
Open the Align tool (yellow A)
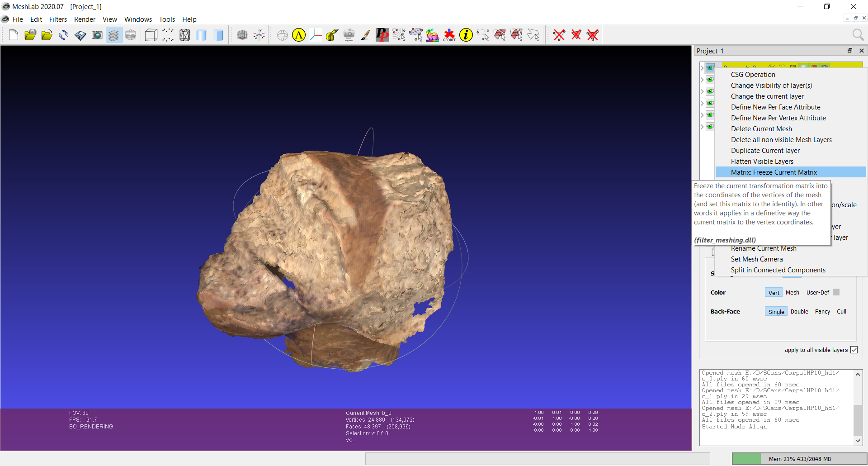[x=299, y=35]
